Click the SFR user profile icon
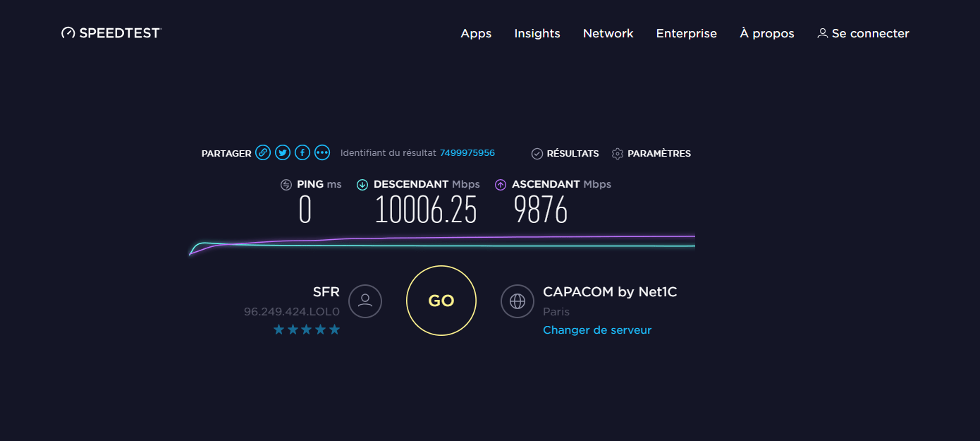Viewport: 980px width, 441px height. pos(365,301)
